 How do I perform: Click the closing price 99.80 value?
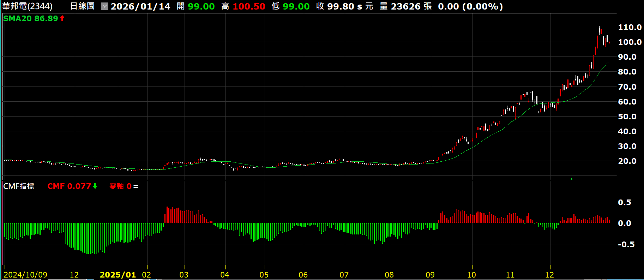pos(341,6)
